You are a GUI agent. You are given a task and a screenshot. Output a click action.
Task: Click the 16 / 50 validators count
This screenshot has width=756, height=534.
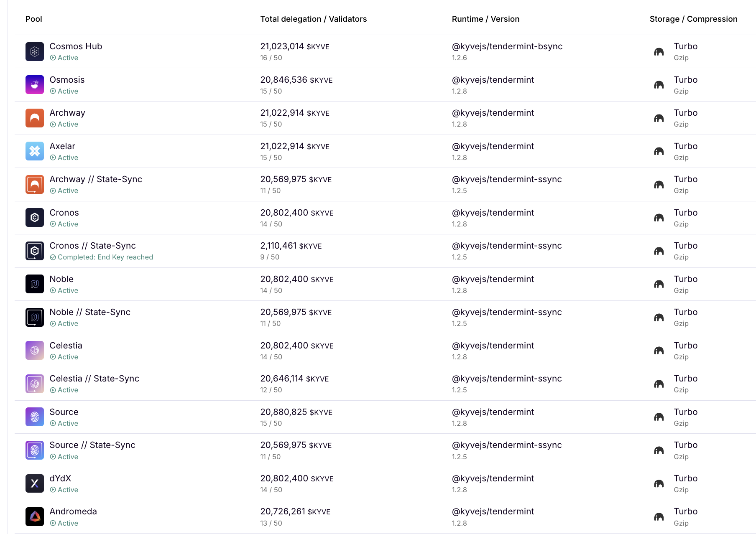271,58
